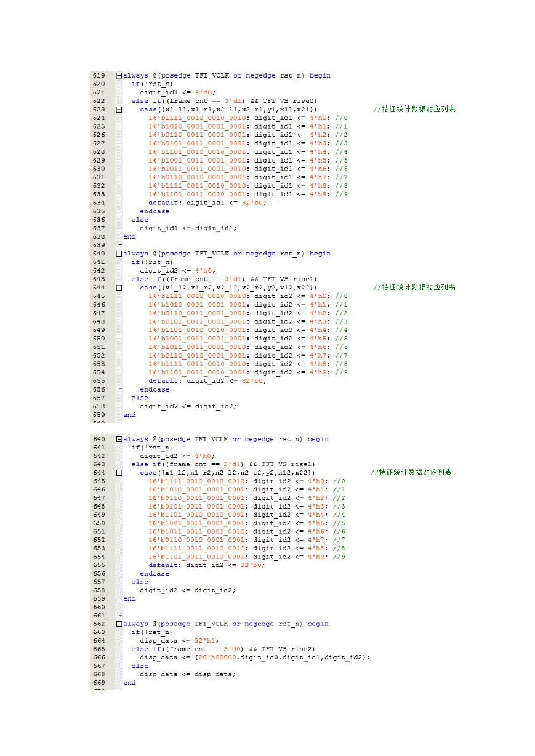This screenshot has height=756, width=535.
Task: Click the case expression with x1_l1 on line 623
Action: click(x=229, y=110)
